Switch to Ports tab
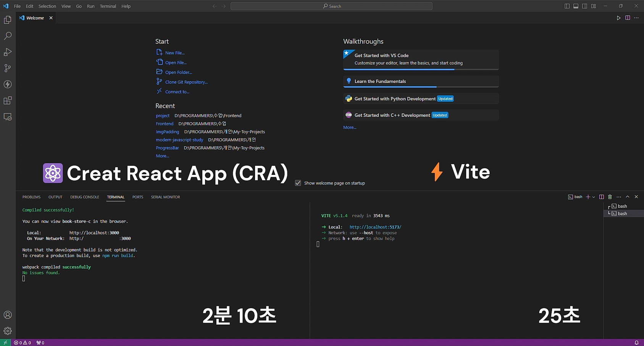The width and height of the screenshot is (644, 346). (x=138, y=197)
